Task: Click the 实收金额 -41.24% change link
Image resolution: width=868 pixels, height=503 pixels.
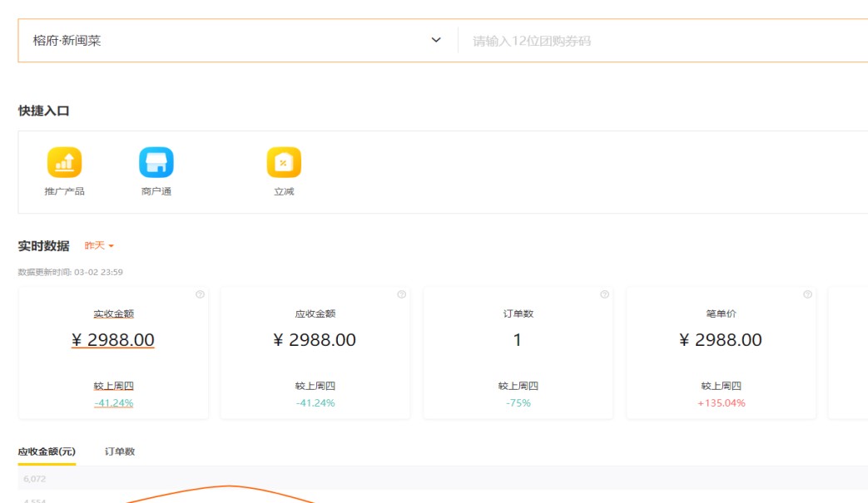Action: pos(113,403)
